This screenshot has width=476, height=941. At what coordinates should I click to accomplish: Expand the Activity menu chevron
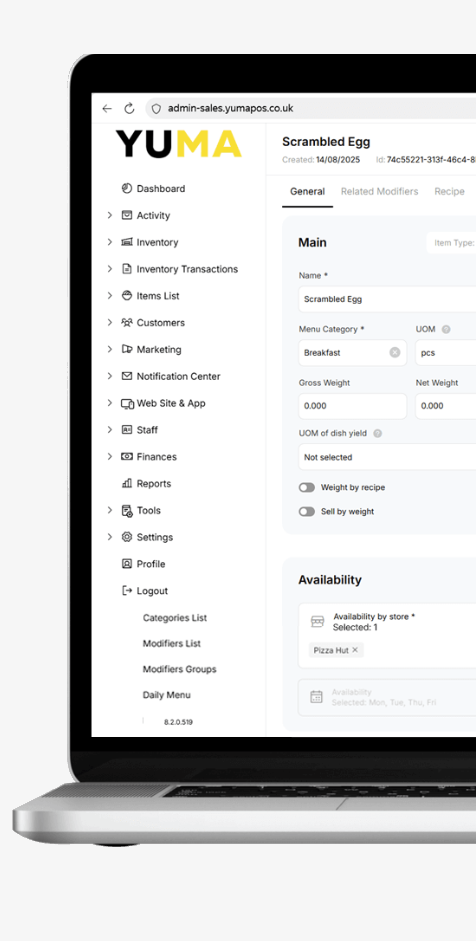109,215
